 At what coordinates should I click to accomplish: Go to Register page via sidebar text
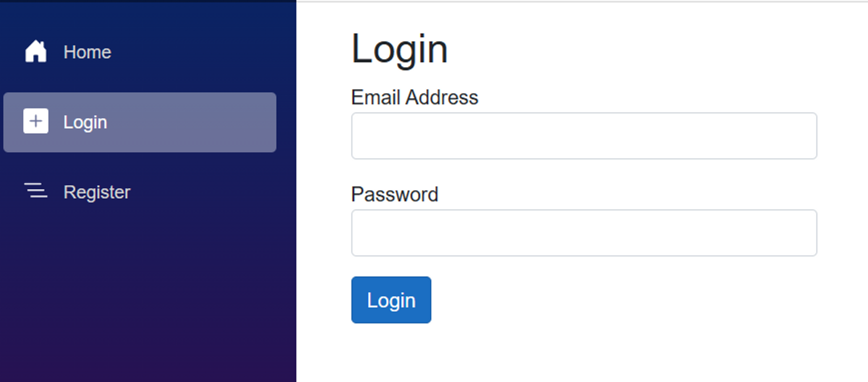[97, 192]
